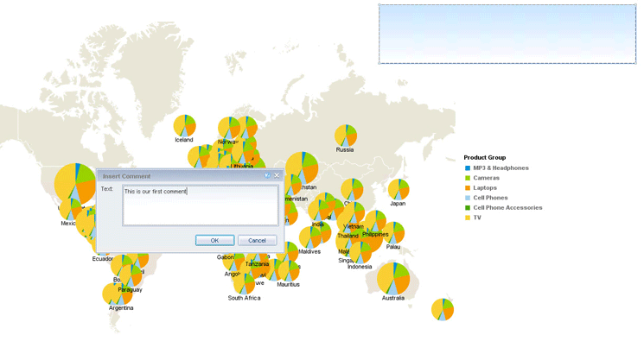Select the empty comment box at top right

coord(507,34)
